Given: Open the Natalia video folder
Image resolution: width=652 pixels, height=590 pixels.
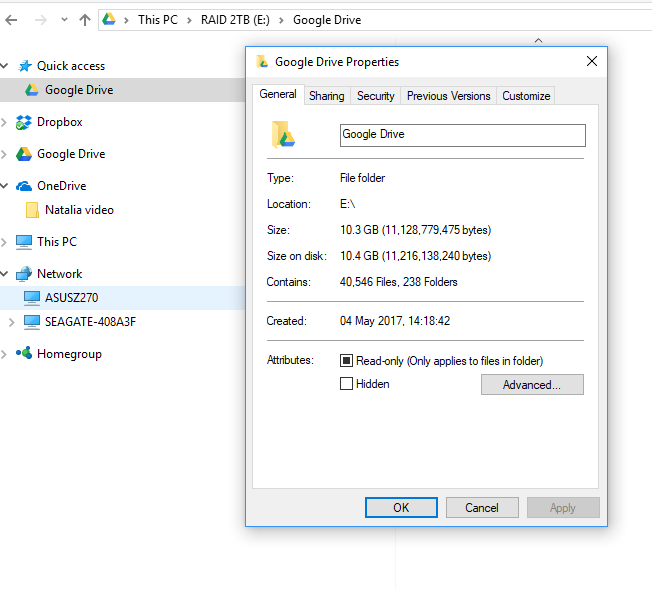Looking at the screenshot, I should click(x=79, y=210).
